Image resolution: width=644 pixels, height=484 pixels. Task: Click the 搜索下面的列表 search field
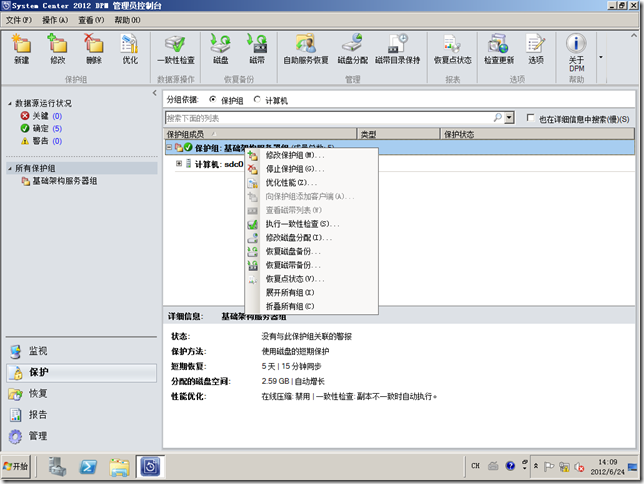point(329,118)
